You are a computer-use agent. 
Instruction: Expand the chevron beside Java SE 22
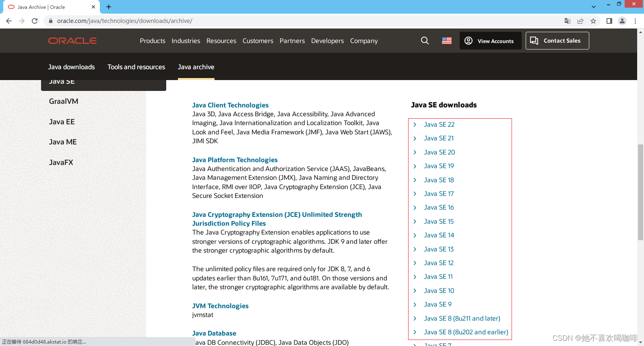point(415,125)
